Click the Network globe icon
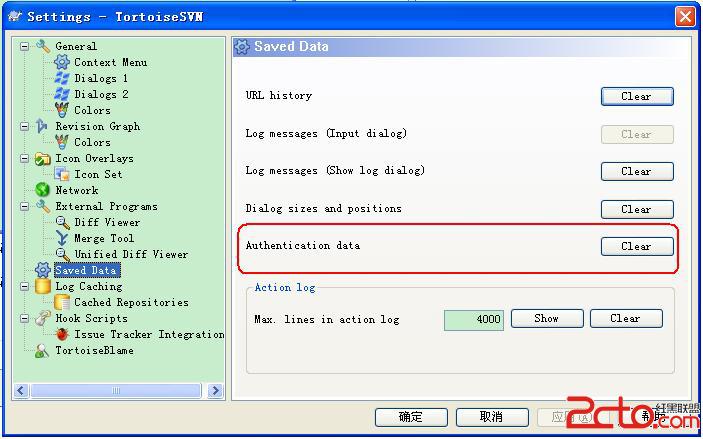Image resolution: width=703 pixels, height=439 pixels. [x=43, y=190]
